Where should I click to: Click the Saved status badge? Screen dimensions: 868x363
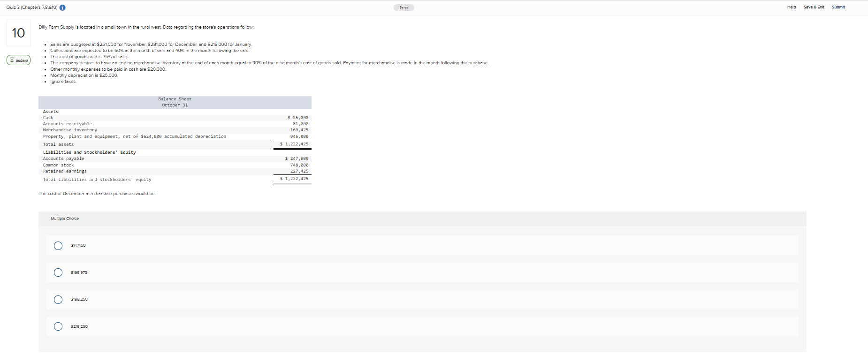tap(404, 8)
